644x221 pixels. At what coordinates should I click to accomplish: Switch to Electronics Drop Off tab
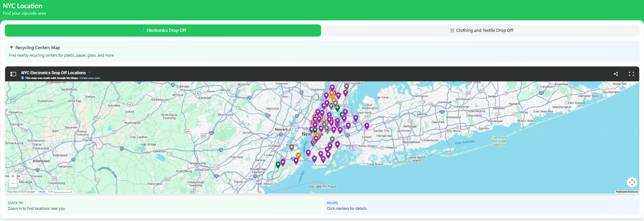[x=163, y=31]
